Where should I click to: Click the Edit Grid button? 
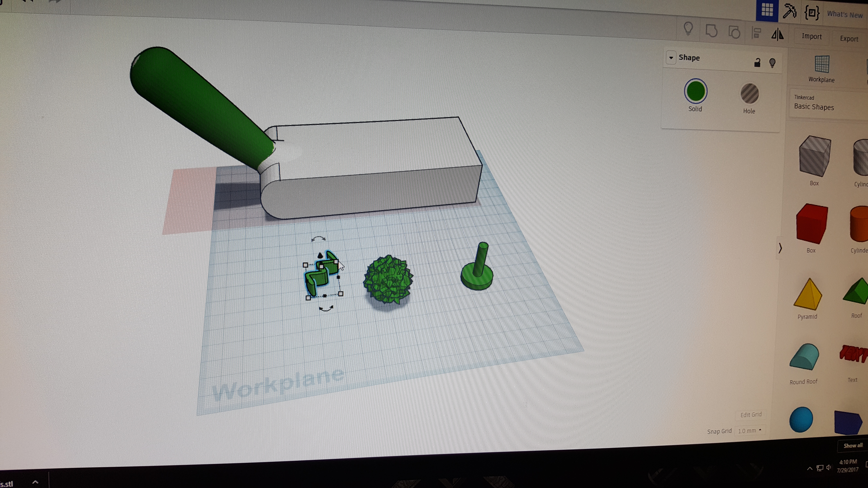coord(751,415)
